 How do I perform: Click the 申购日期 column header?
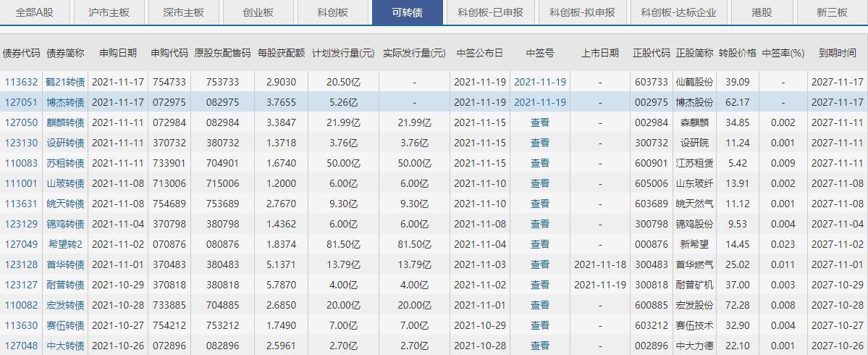pos(118,53)
